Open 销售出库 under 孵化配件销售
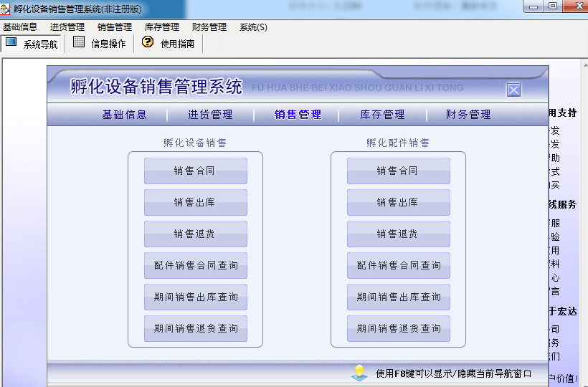This screenshot has height=387, width=588. click(x=398, y=202)
